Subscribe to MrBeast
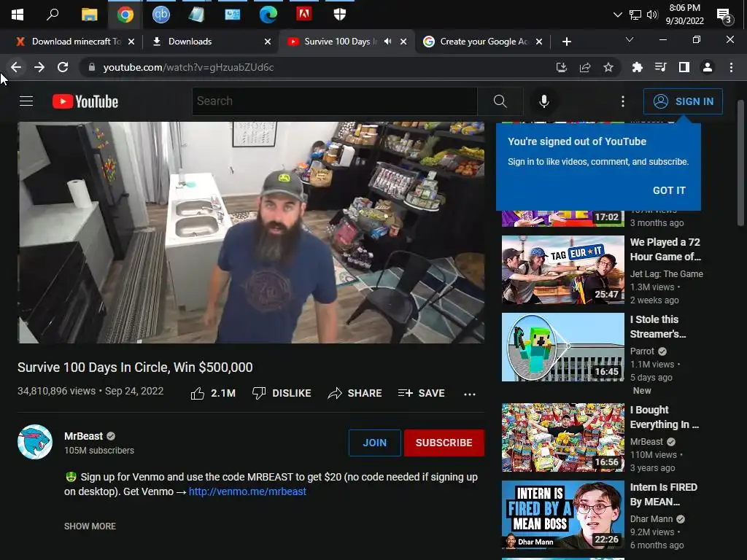747x560 pixels. 444,443
